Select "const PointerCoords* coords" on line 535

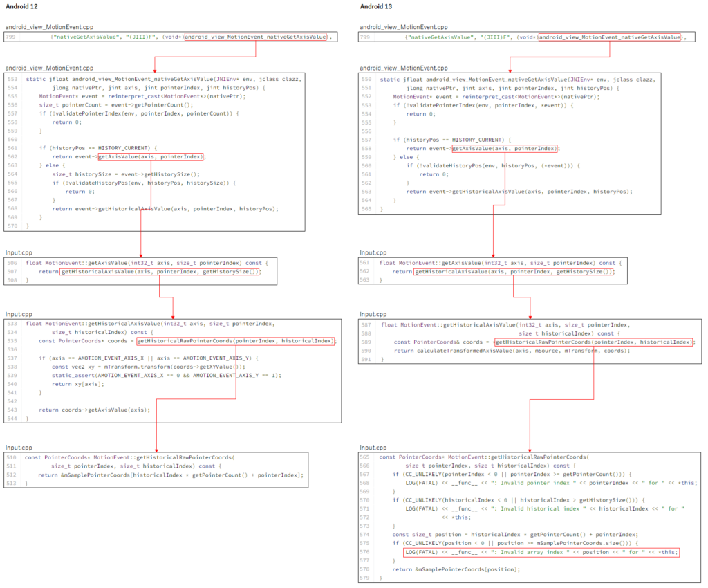(83, 341)
